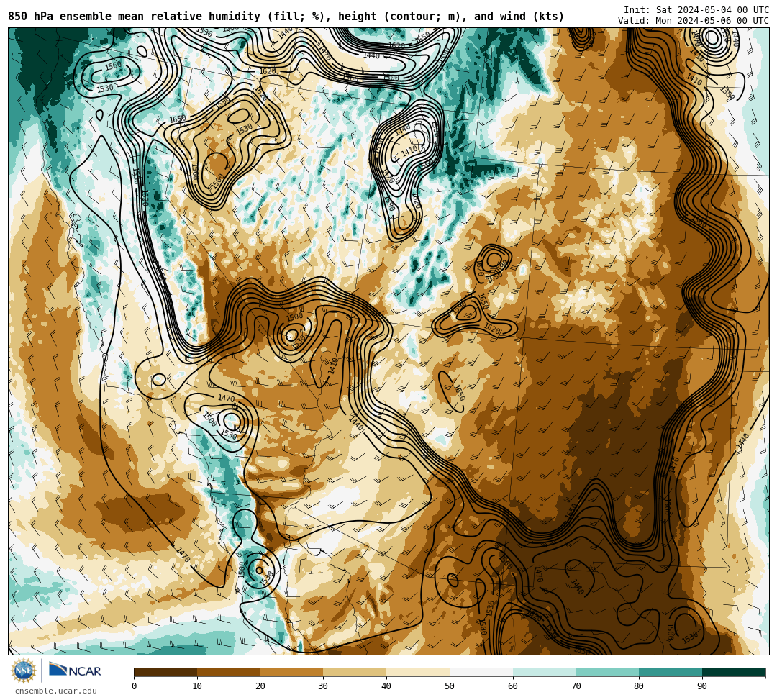This screenshot has height=700, width=777.
Task: Pick the darkest brown 0–10% colorbar segment
Action: [x=165, y=672]
